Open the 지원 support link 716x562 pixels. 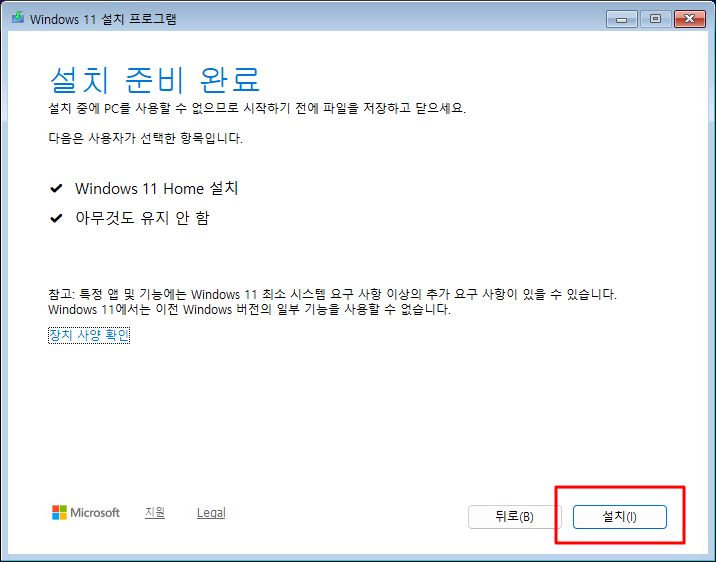pos(155,513)
